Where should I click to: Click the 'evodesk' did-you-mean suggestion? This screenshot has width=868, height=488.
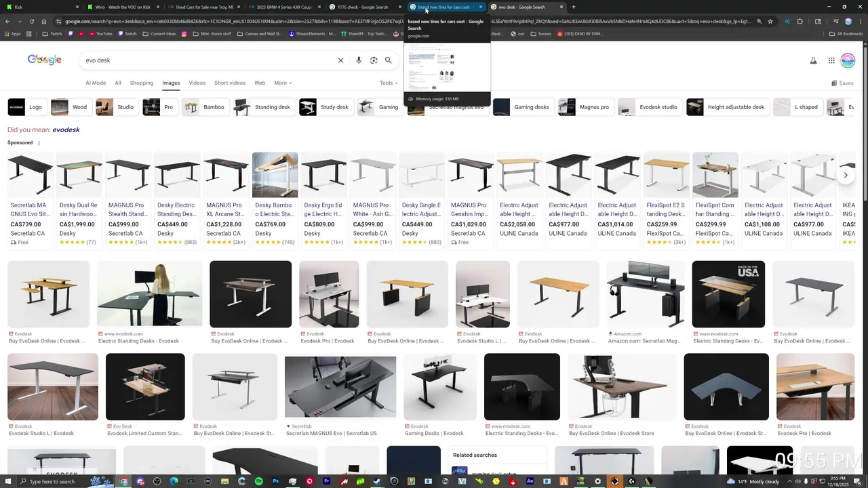click(x=66, y=129)
